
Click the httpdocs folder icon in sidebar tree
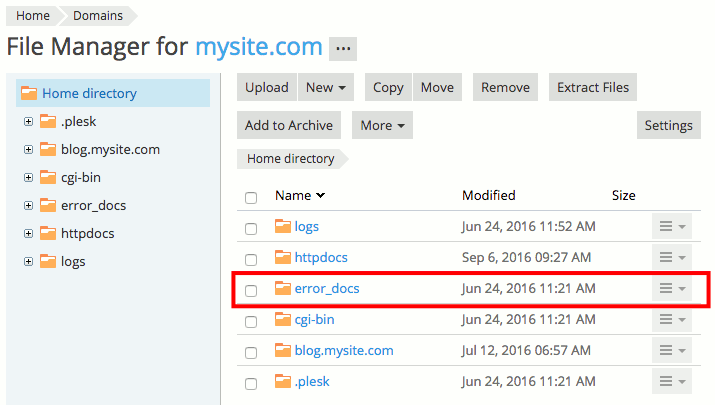click(48, 233)
